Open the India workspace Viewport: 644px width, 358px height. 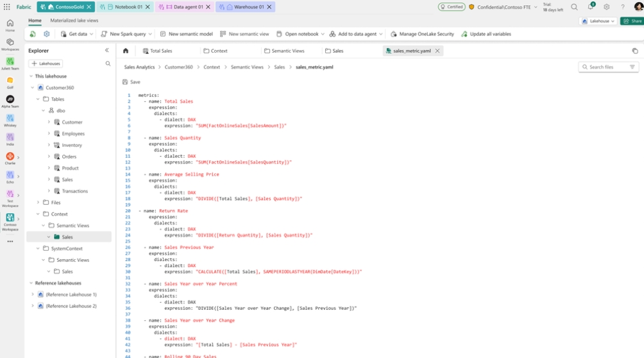point(10,139)
